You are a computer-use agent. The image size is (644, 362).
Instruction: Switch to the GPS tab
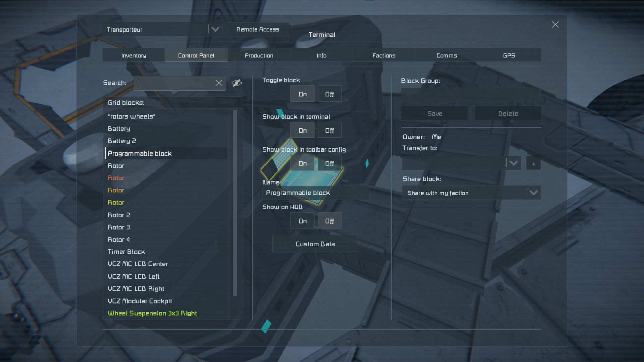coord(509,55)
